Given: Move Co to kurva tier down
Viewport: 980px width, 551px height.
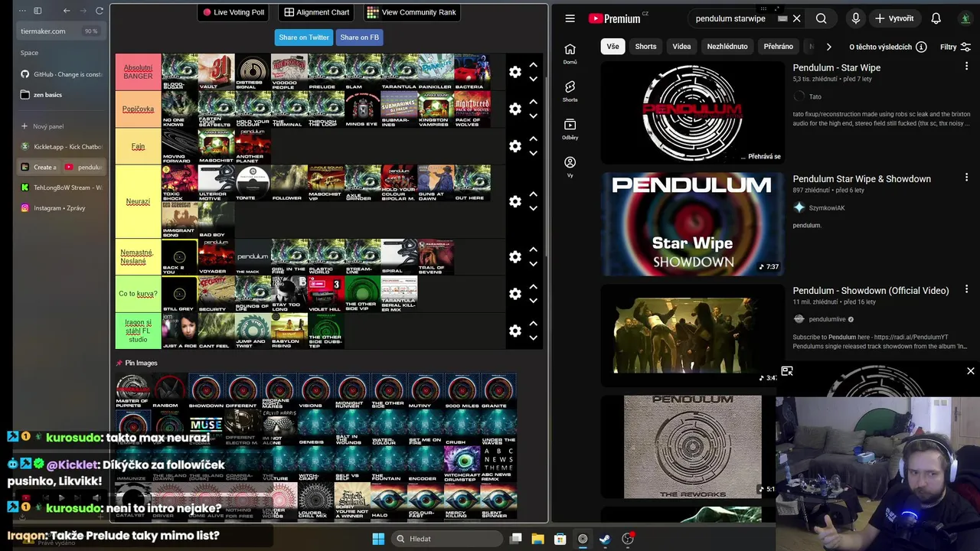Looking at the screenshot, I should click(534, 300).
